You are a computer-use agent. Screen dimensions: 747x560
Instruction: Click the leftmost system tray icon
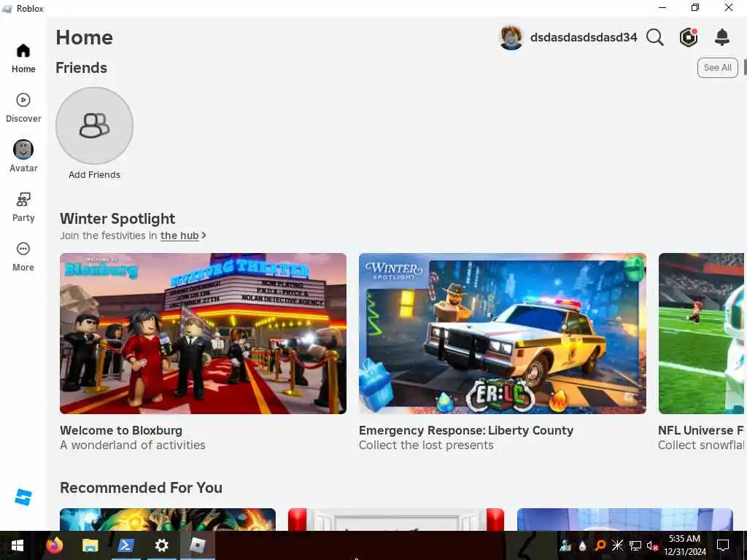565,545
